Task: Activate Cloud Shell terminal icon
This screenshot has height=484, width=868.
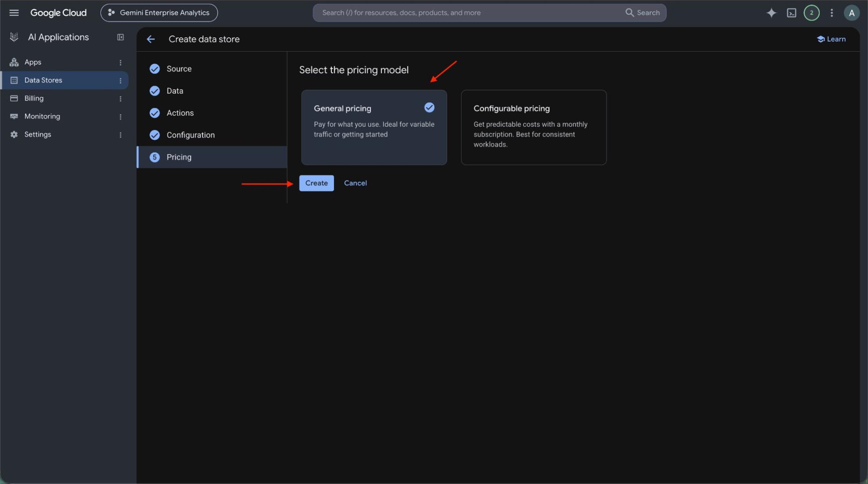Action: pyautogui.click(x=791, y=13)
